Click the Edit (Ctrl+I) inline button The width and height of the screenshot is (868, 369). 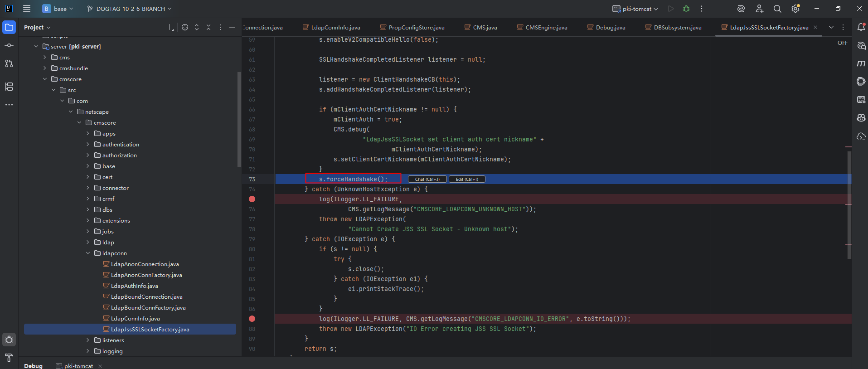467,179
